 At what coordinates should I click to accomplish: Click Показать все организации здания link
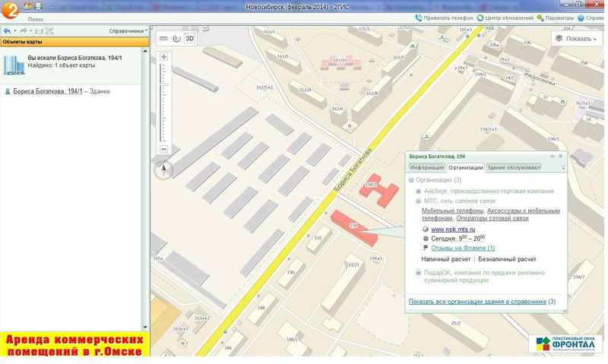click(x=477, y=302)
